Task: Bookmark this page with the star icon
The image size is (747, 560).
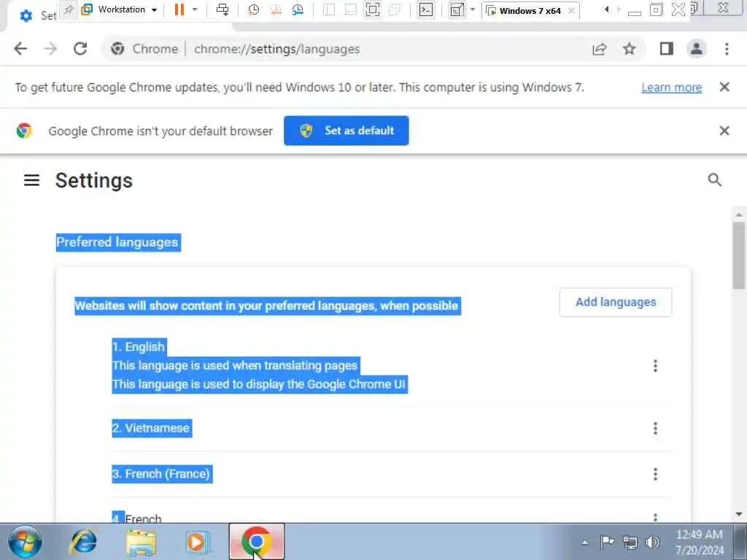Action: click(630, 49)
